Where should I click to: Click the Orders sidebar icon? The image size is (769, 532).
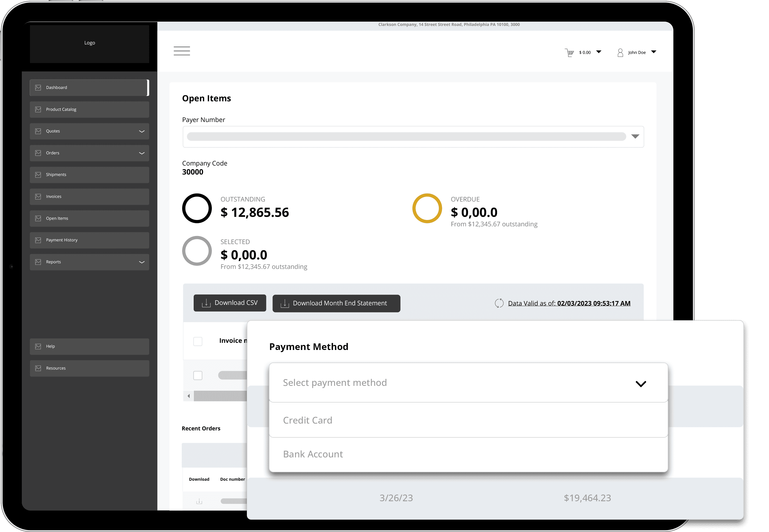(38, 153)
